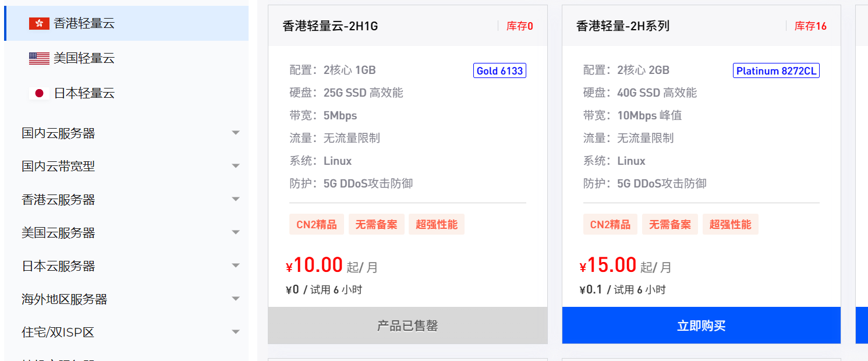The width and height of the screenshot is (868, 361).
Task: Click the Gold 6133 CPU badge
Action: (x=499, y=71)
